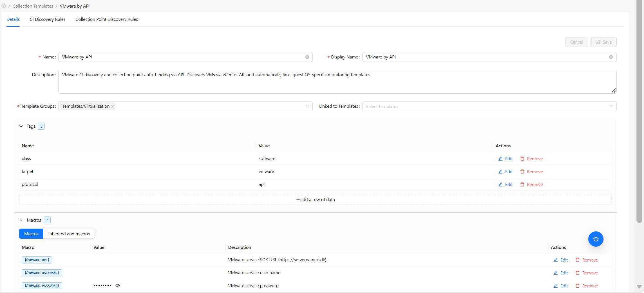
Task: Remove the class tag row
Action: coord(531,159)
